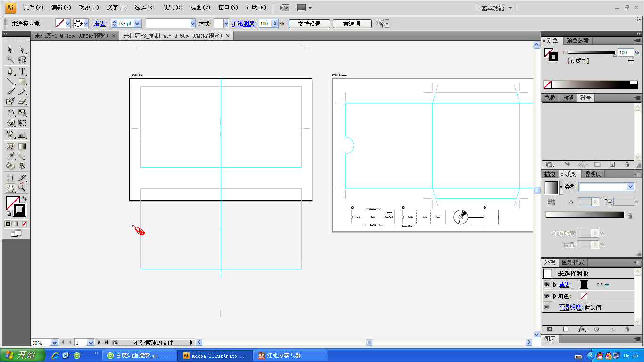Select the Direct Selection tool
The width and height of the screenshot is (644, 362).
pyautogui.click(x=22, y=50)
